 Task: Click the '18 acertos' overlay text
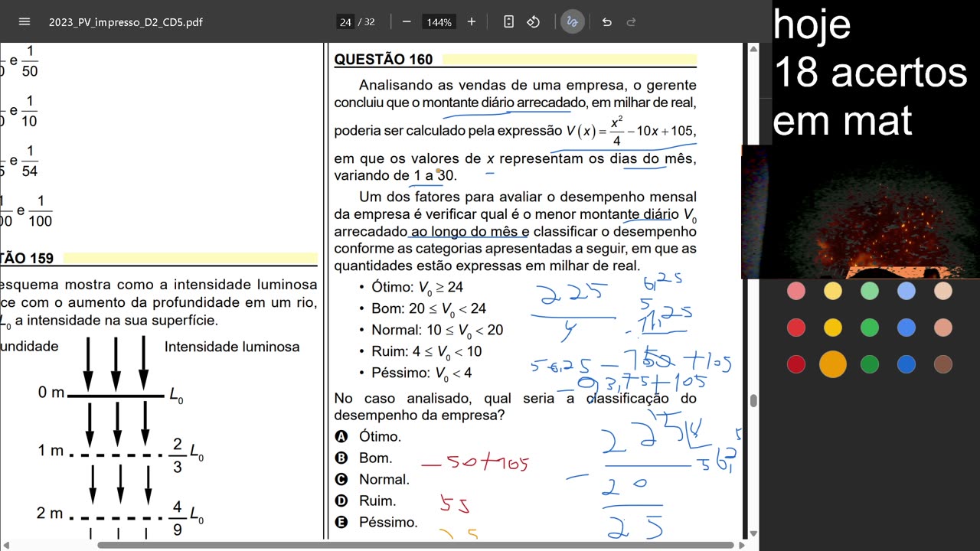(x=871, y=73)
